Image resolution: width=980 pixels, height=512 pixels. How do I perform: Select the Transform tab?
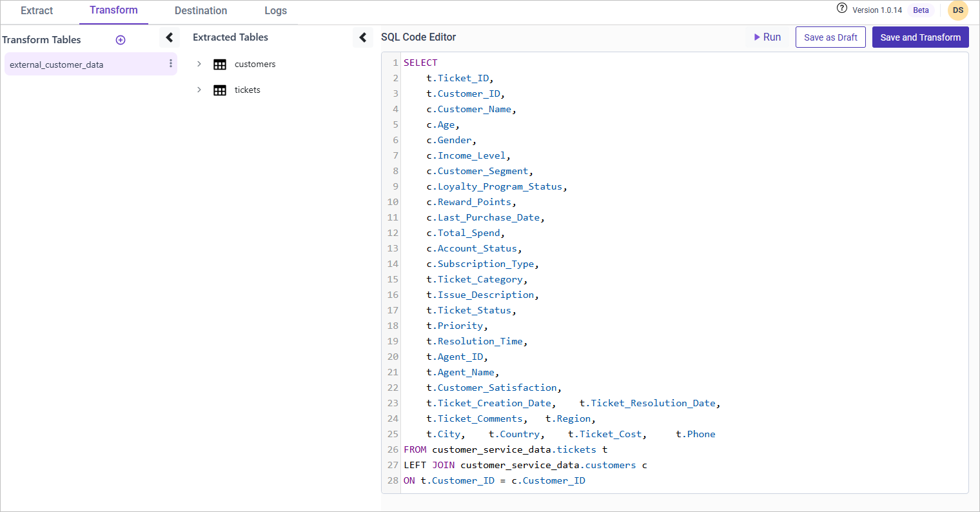pyautogui.click(x=113, y=10)
